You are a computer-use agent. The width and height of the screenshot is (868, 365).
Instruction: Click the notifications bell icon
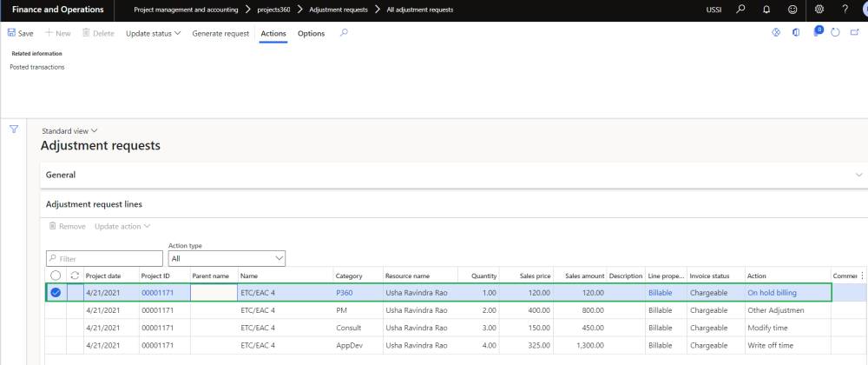pyautogui.click(x=766, y=10)
